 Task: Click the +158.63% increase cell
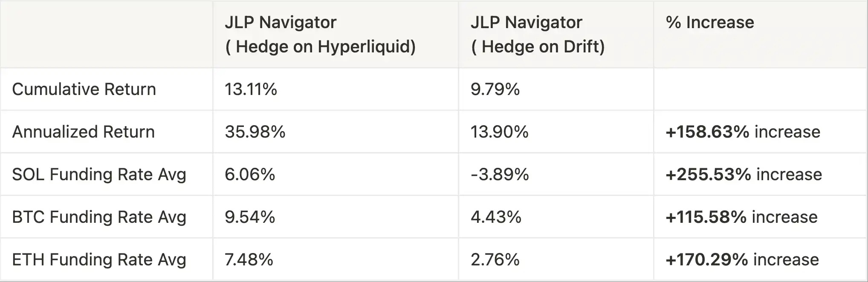[743, 132]
